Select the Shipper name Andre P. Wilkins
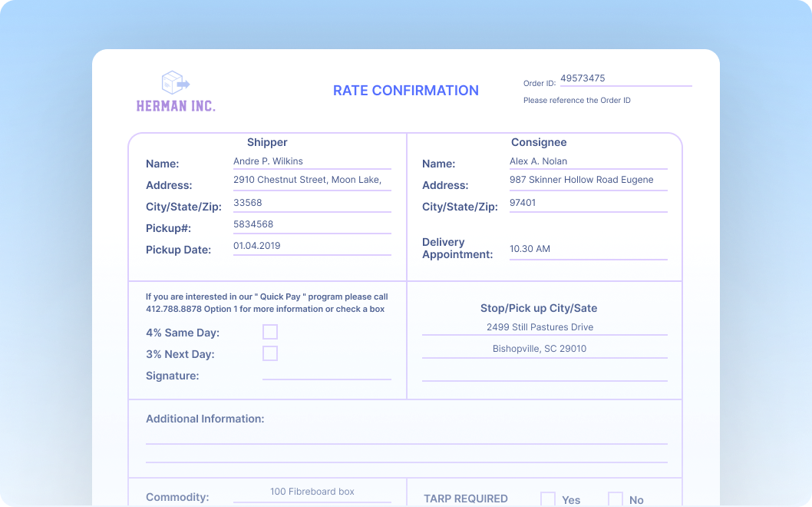812x507 pixels. pyautogui.click(x=312, y=161)
